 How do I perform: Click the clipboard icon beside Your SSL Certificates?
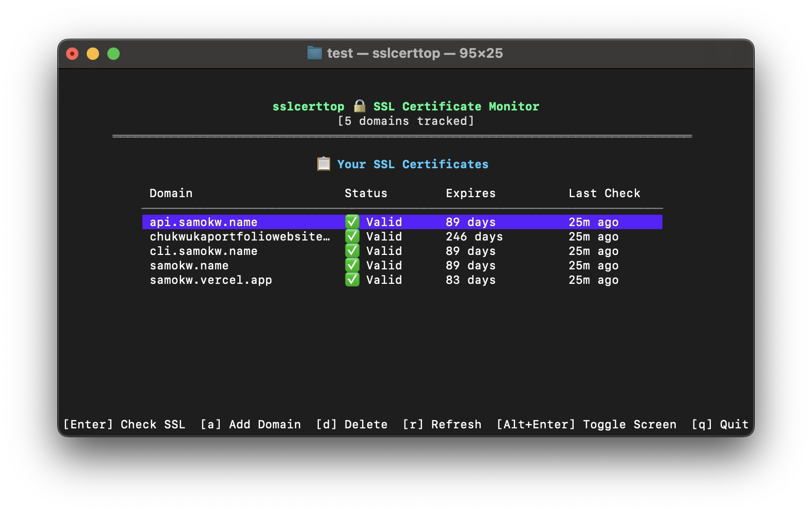323,164
